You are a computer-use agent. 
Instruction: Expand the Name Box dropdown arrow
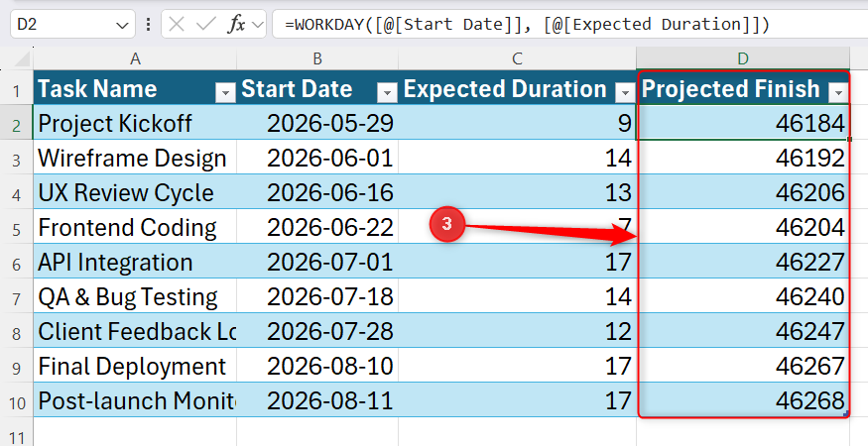(122, 25)
